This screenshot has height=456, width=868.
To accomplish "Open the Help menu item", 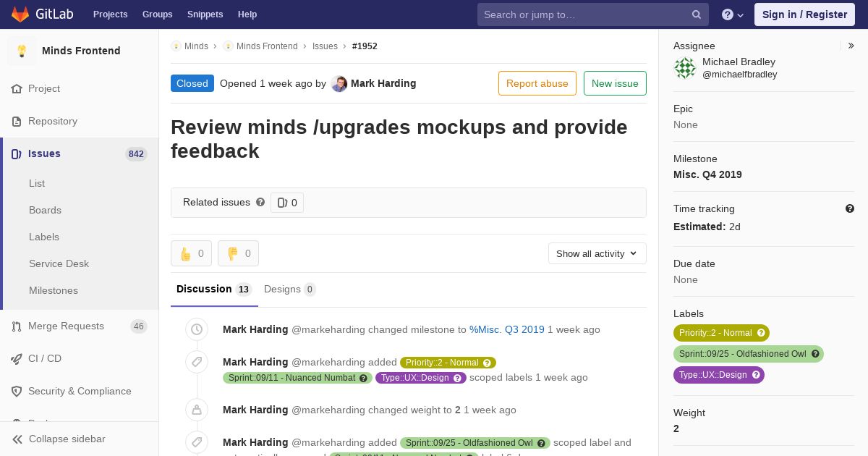I will 247,14.
